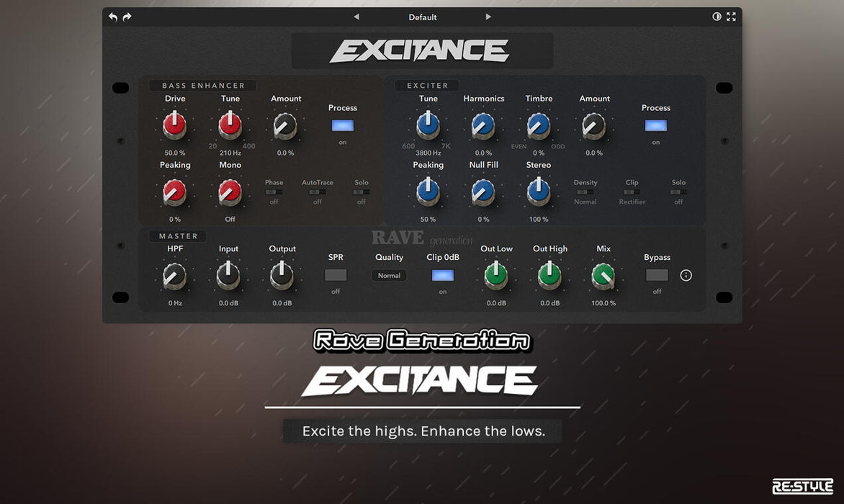Image resolution: width=844 pixels, height=504 pixels.
Task: Click the HPF value 0 Hz
Action: click(175, 303)
